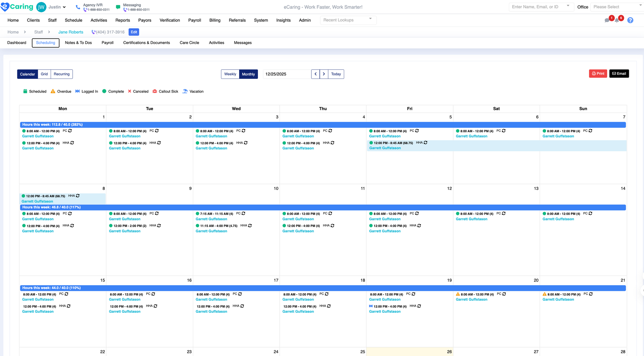
Task: Open the notifications bell icon
Action: pos(617,20)
